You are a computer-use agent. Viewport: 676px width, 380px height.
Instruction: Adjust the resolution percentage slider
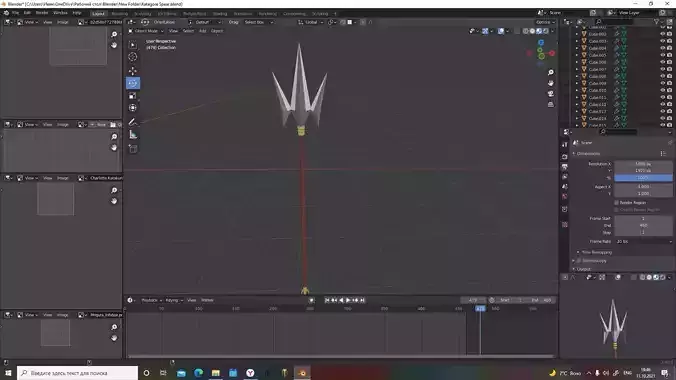[x=643, y=178]
